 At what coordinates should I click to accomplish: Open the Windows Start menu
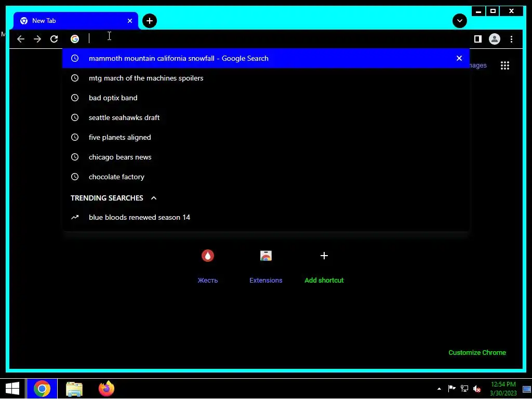point(12,389)
